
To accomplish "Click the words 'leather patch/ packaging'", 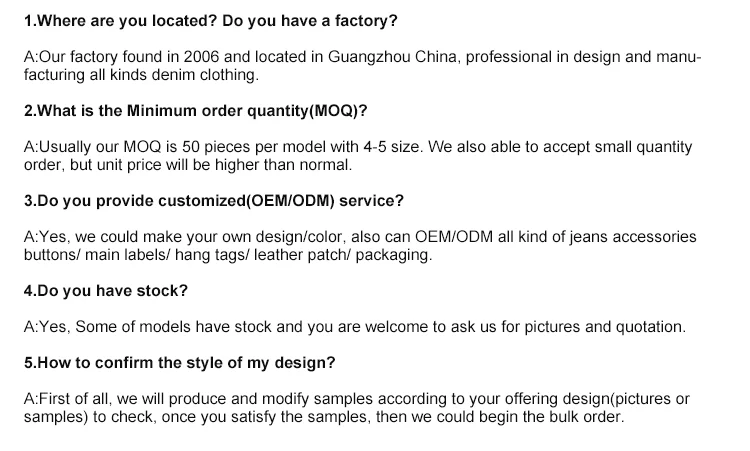I will [x=343, y=255].
